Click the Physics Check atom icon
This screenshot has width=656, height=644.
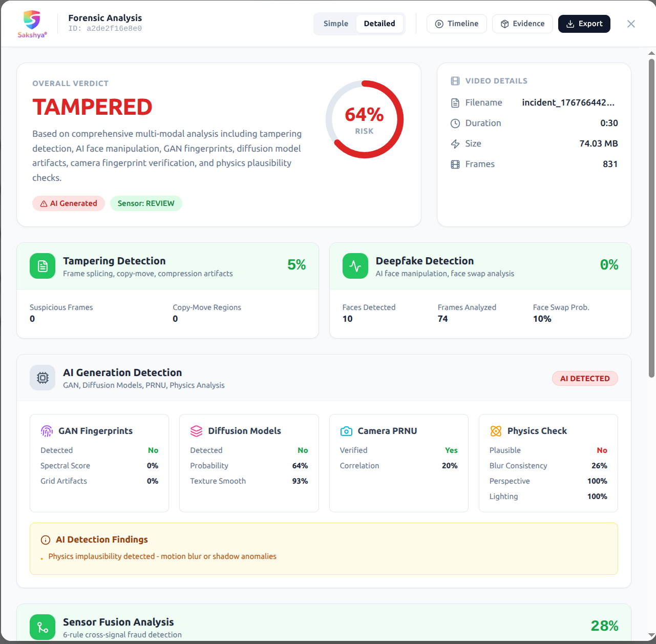[x=496, y=431]
